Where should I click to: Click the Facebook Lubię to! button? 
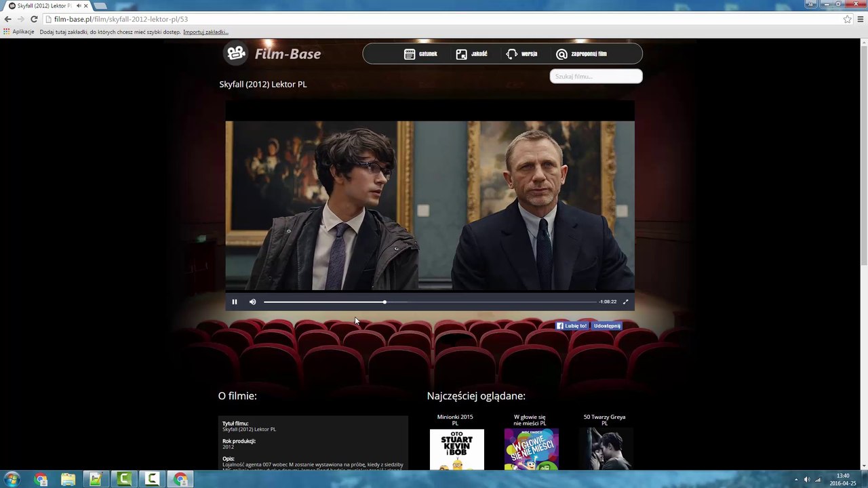(572, 326)
